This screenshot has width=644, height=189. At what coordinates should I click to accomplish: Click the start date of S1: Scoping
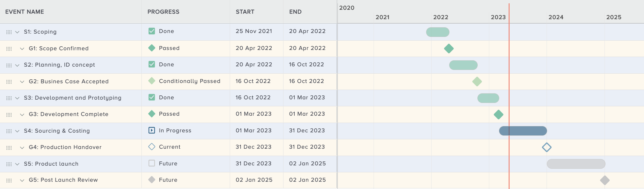(254, 31)
